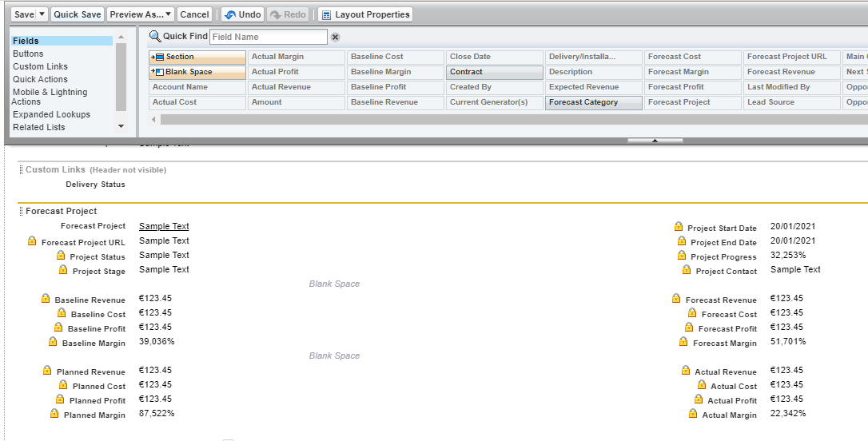Viewport: 868px width, 441px height.
Task: Click the lock icon beside Planned Cost
Action: point(63,384)
